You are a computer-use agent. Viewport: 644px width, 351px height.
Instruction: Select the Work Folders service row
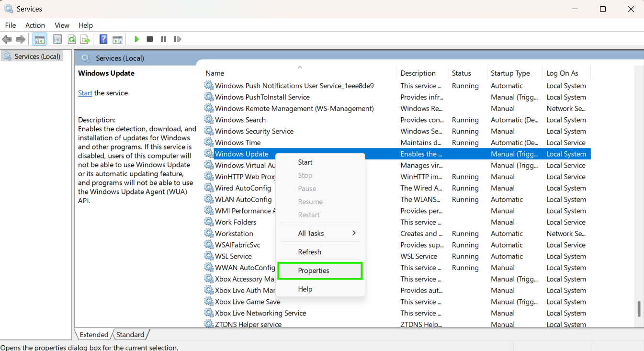pyautogui.click(x=396, y=222)
